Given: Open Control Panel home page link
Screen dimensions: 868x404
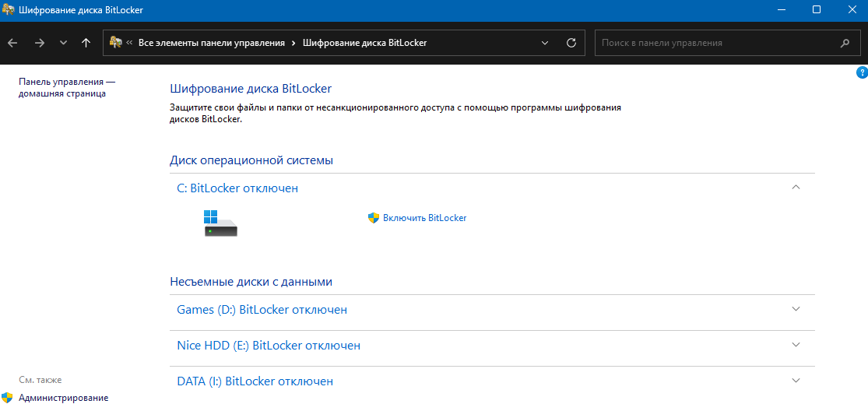Looking at the screenshot, I should (x=68, y=87).
